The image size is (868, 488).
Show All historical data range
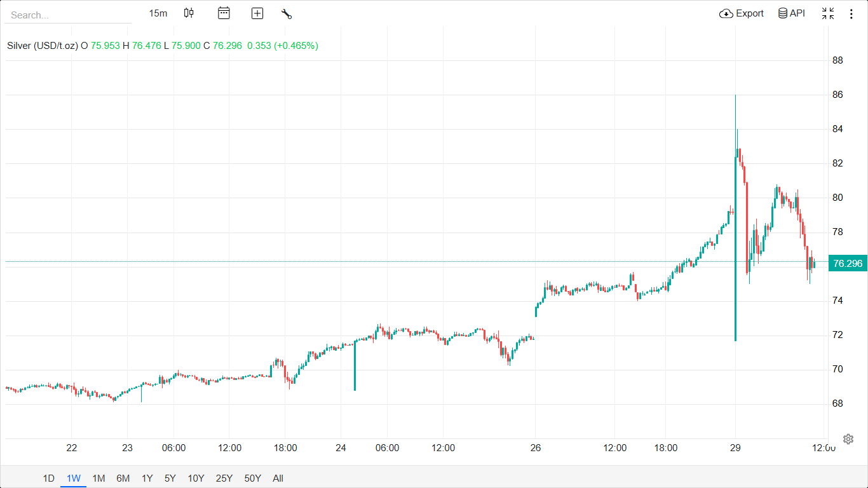click(278, 478)
